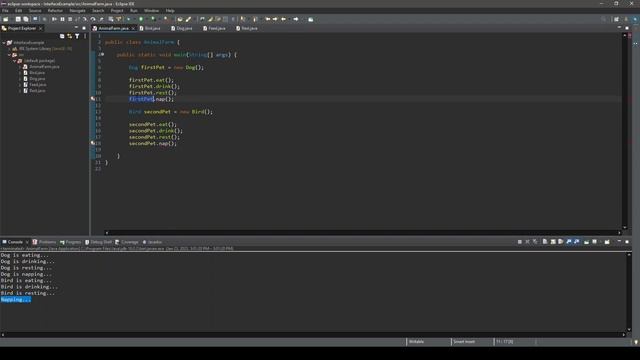Click the Back navigation arrow in toolbar
Image resolution: width=640 pixels, height=360 pixels.
tap(283, 19)
